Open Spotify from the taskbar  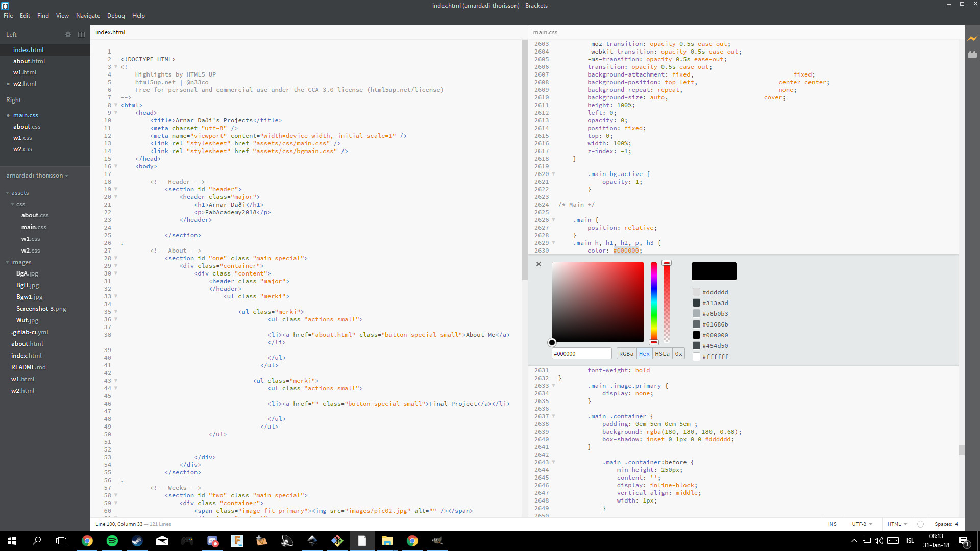pos(112,541)
